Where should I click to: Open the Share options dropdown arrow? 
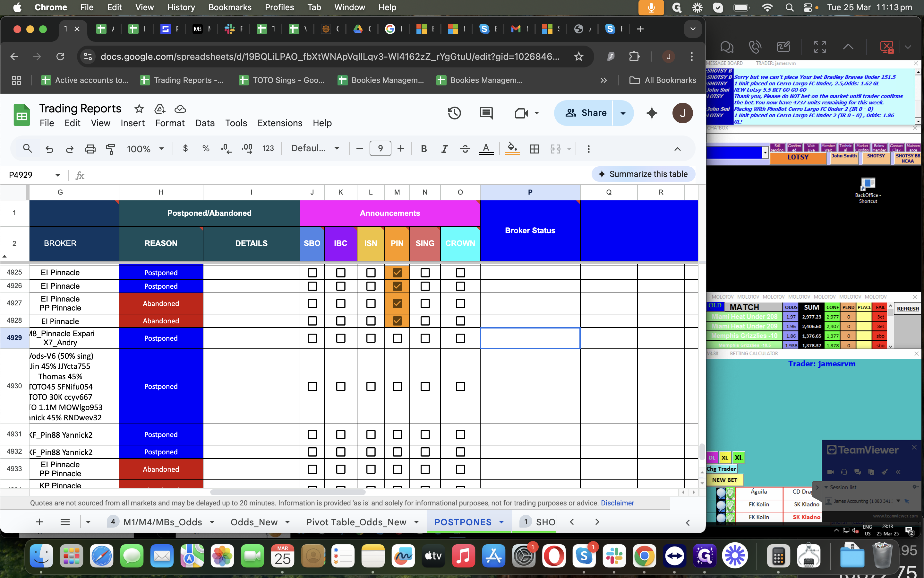click(x=623, y=113)
